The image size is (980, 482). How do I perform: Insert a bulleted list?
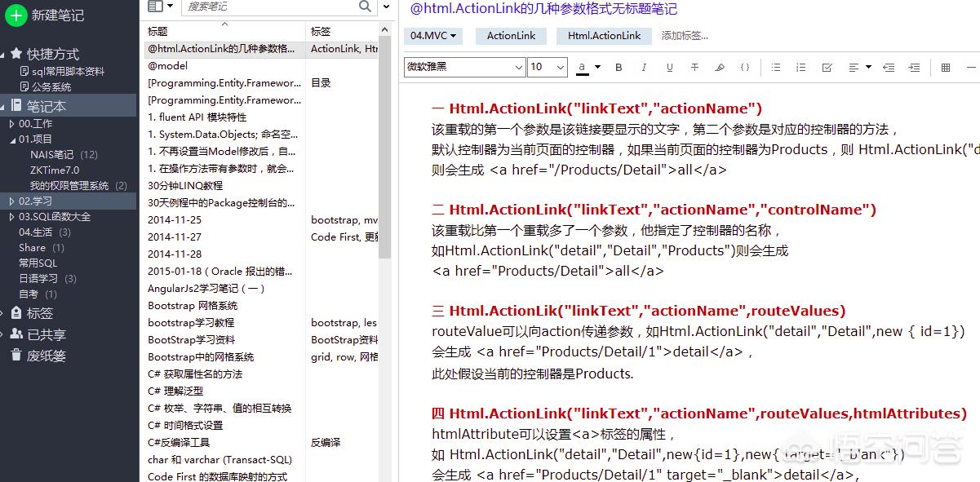coord(776,68)
